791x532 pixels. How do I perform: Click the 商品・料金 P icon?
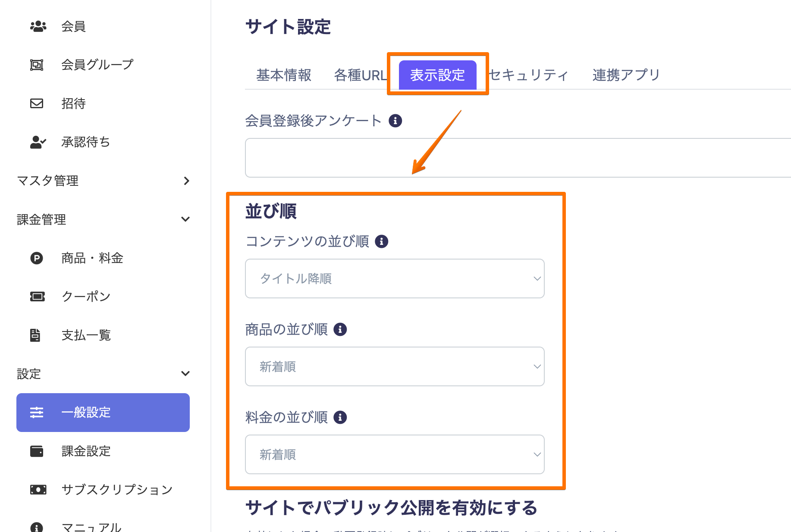37,258
